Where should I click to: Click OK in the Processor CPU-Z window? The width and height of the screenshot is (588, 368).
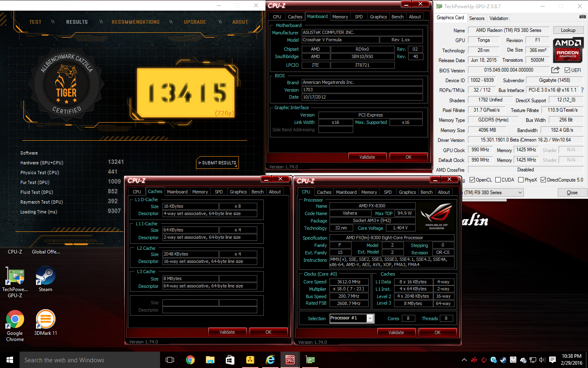[x=437, y=332]
